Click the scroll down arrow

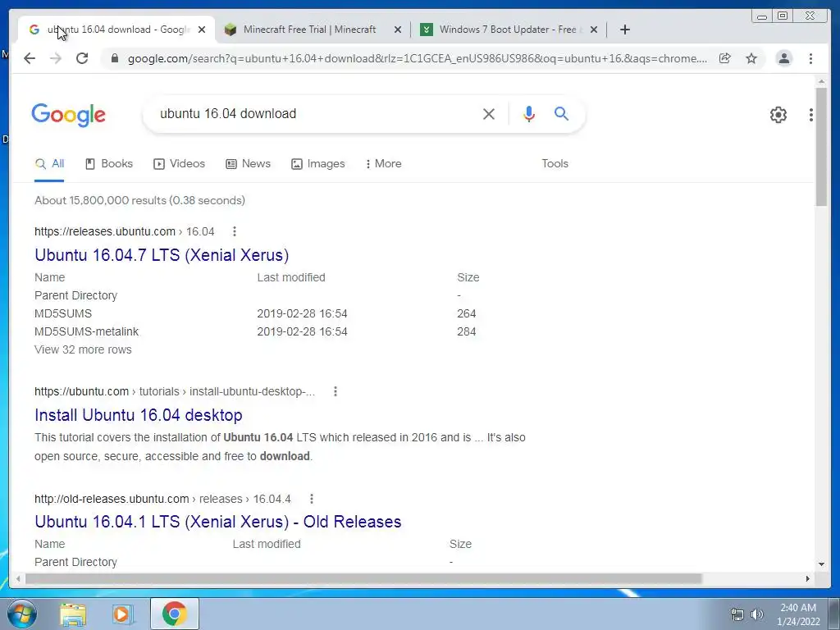click(821, 564)
